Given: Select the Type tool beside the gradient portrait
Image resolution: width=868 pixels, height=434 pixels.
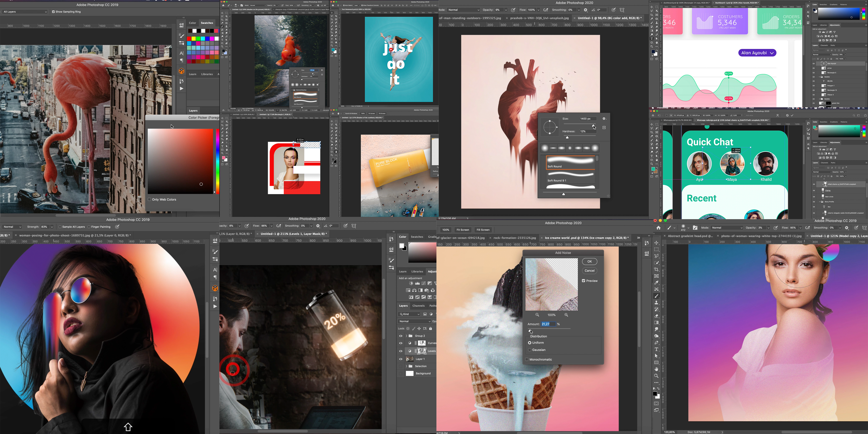Looking at the screenshot, I should pos(656,349).
